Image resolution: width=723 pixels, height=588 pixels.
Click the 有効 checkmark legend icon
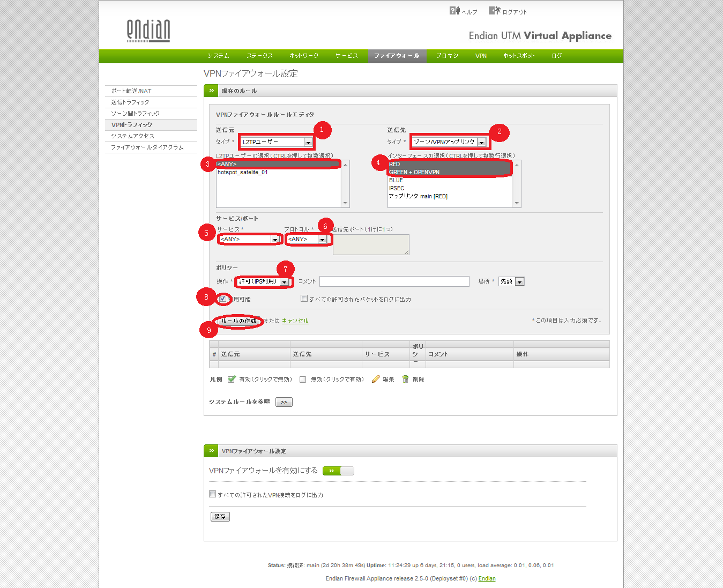click(x=232, y=379)
